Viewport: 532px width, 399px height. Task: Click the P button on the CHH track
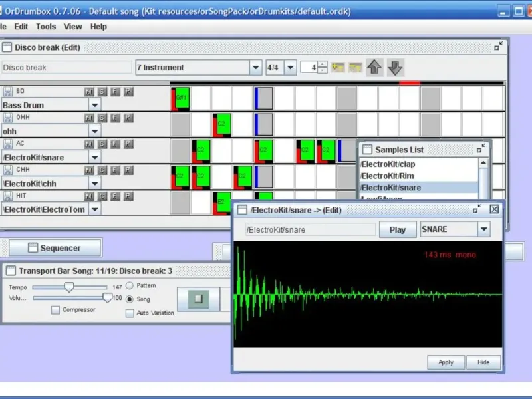point(128,170)
